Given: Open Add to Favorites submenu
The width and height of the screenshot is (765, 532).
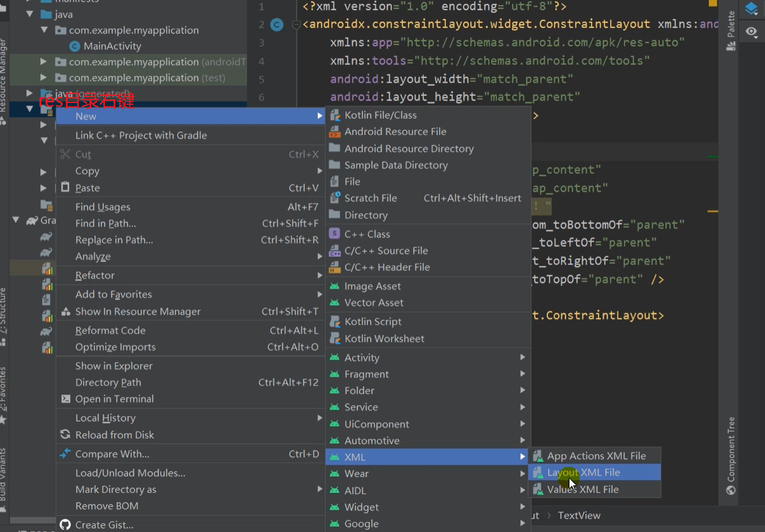Looking at the screenshot, I should (x=190, y=294).
